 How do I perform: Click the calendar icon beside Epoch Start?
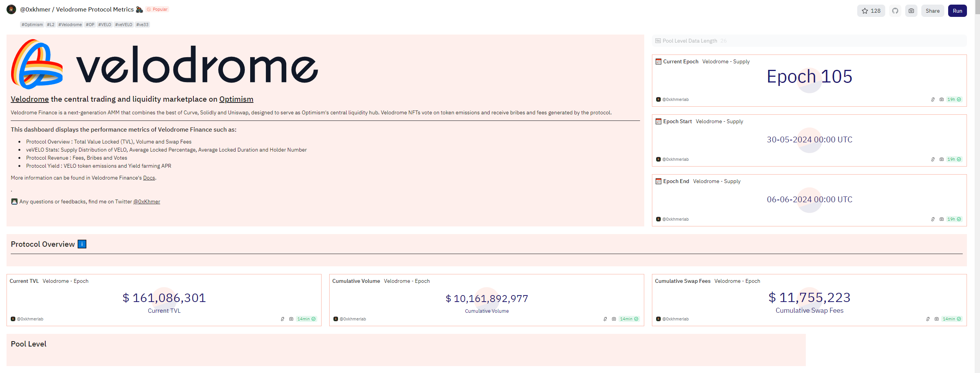click(x=658, y=121)
